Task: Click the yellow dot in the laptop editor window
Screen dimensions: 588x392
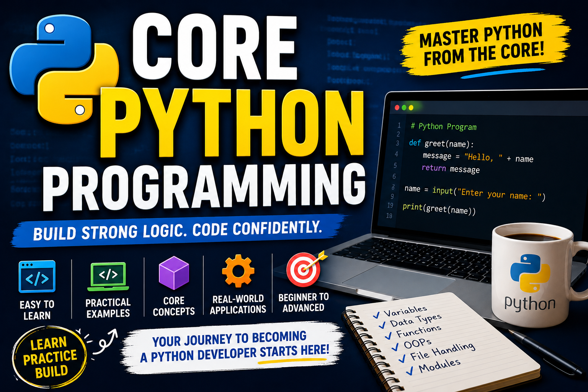Action: click(x=411, y=108)
